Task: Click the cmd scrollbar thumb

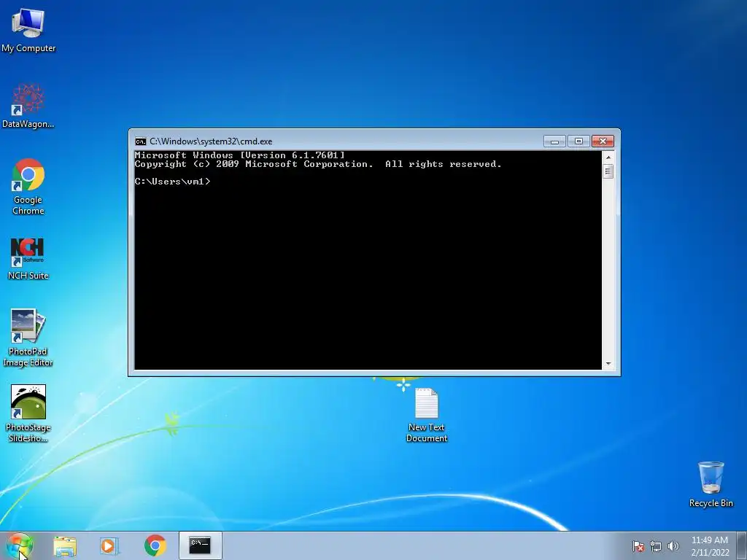Action: [608, 171]
